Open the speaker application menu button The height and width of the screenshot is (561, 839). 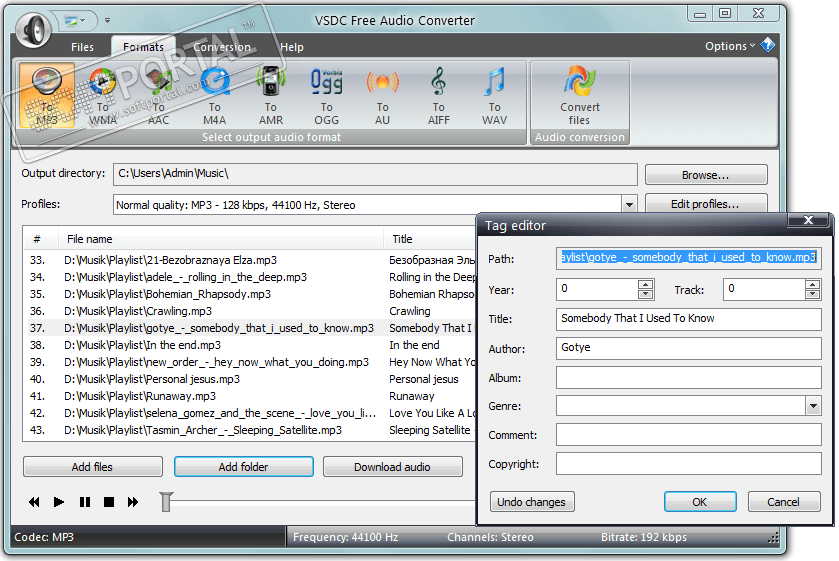33,29
